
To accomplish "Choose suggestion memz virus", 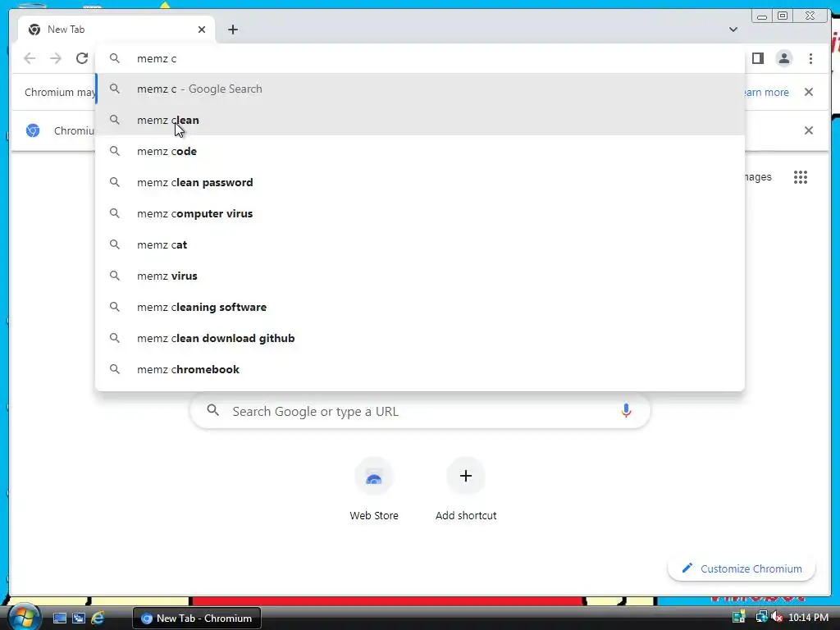I will [420, 276].
